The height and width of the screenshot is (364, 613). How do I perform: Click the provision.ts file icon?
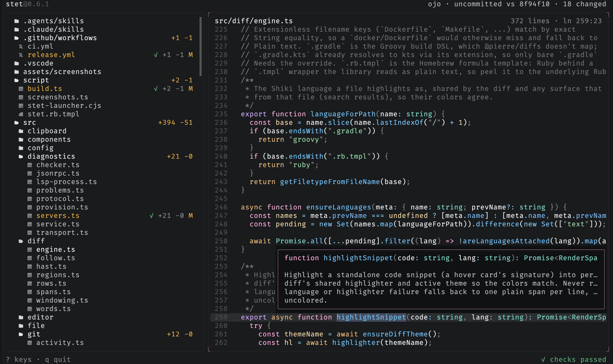30,207
